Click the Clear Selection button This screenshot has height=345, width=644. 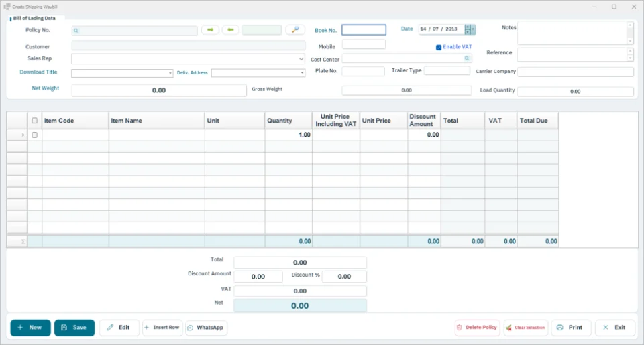526,328
